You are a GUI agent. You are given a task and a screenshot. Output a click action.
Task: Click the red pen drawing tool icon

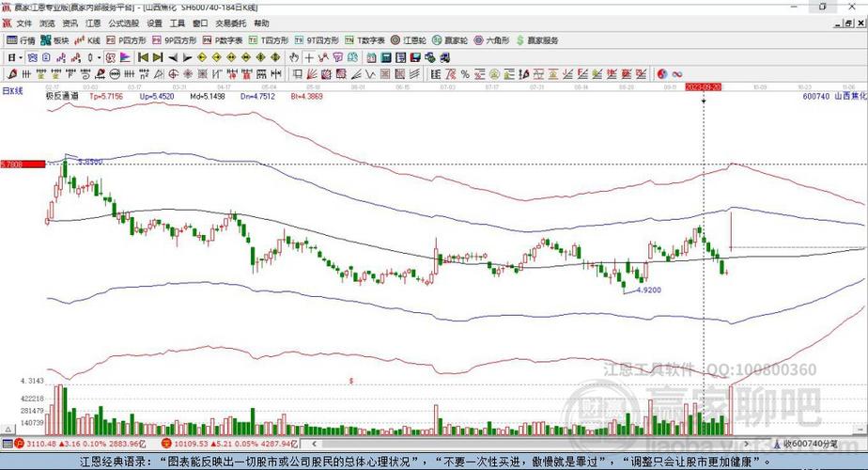(11, 73)
